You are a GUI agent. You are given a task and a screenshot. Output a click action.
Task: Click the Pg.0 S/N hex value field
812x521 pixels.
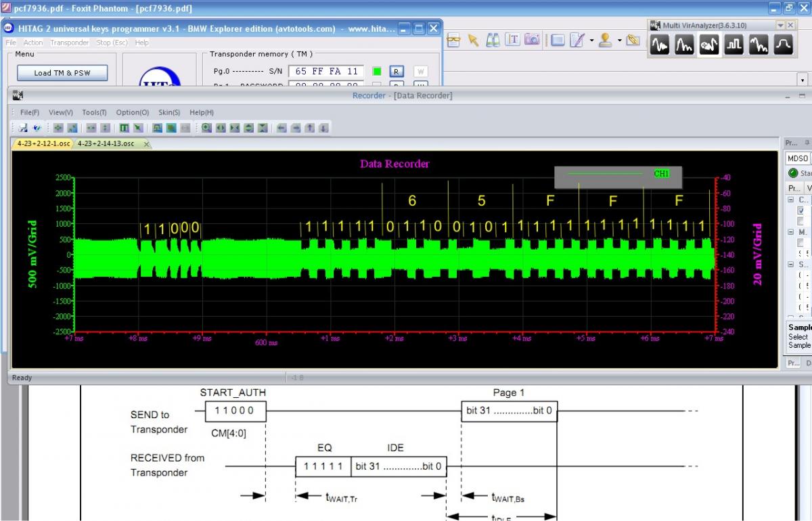click(326, 71)
